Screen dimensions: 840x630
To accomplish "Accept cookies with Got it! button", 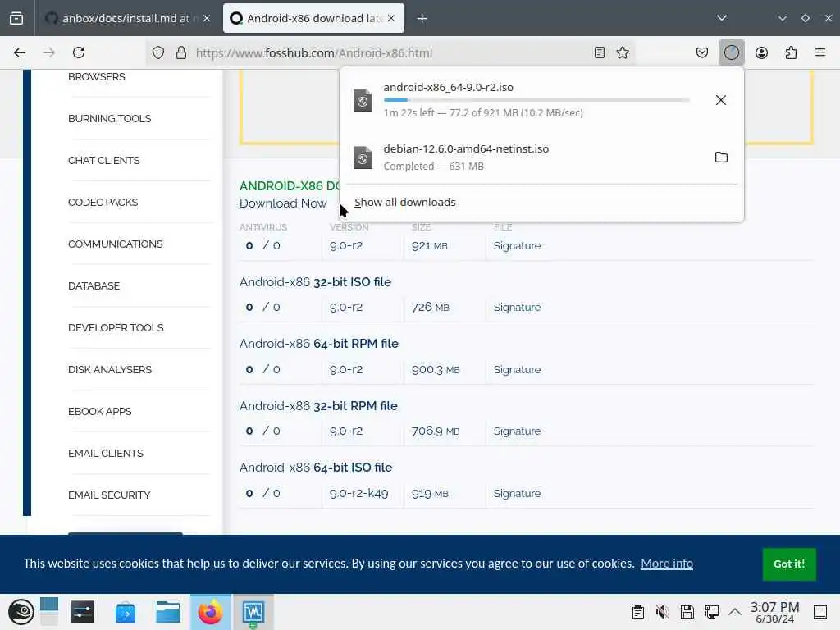I will [789, 564].
